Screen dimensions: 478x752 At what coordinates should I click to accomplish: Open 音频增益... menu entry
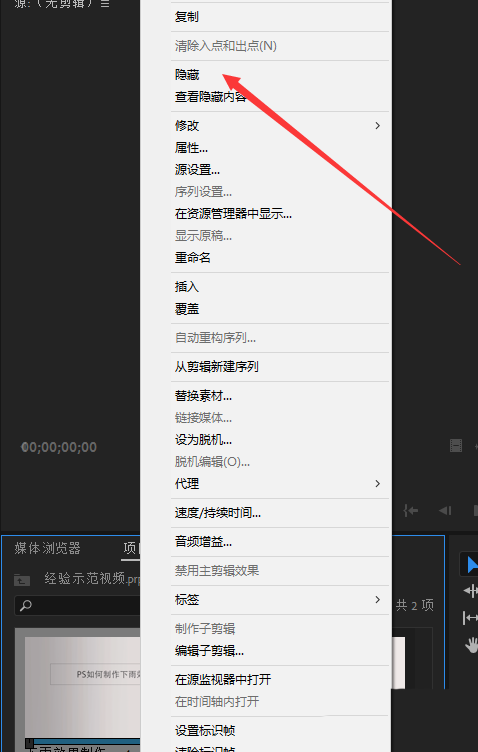tap(203, 542)
